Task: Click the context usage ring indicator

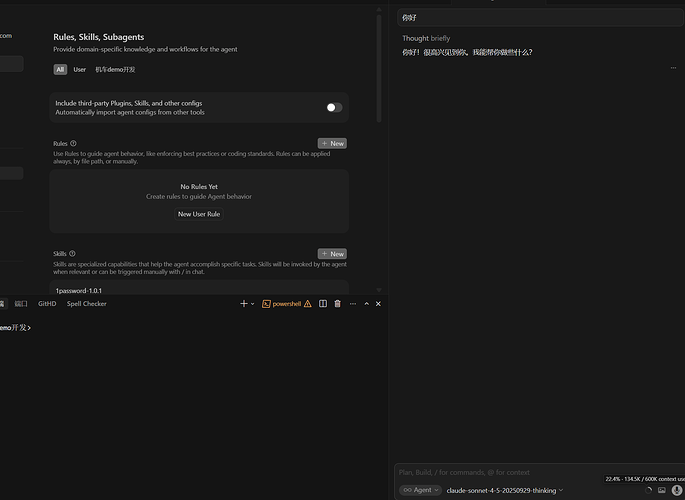Action: [x=648, y=490]
